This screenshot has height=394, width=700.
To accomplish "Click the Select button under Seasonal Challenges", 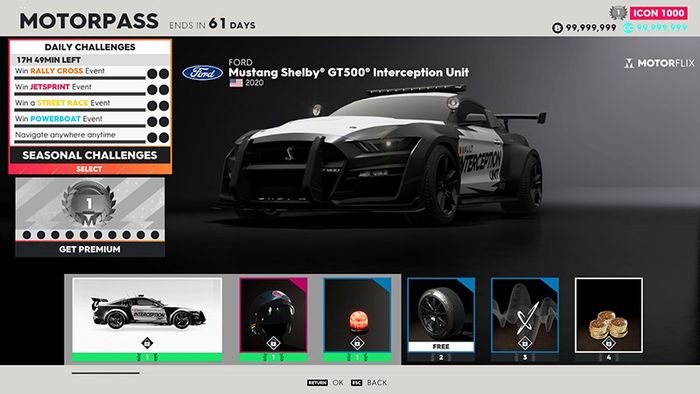I will click(x=90, y=169).
